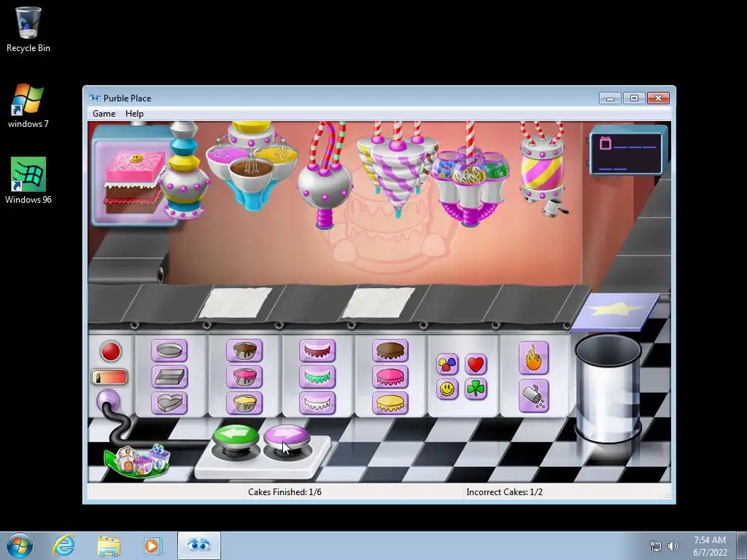The image size is (747, 560).
Task: Apply chocolate top frosting
Action: [390, 351]
